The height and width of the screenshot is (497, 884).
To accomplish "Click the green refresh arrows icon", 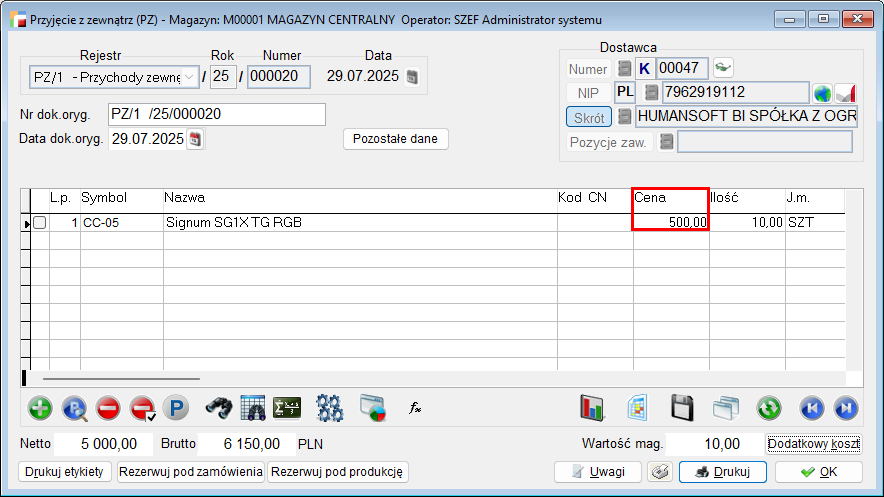I will pyautogui.click(x=768, y=408).
